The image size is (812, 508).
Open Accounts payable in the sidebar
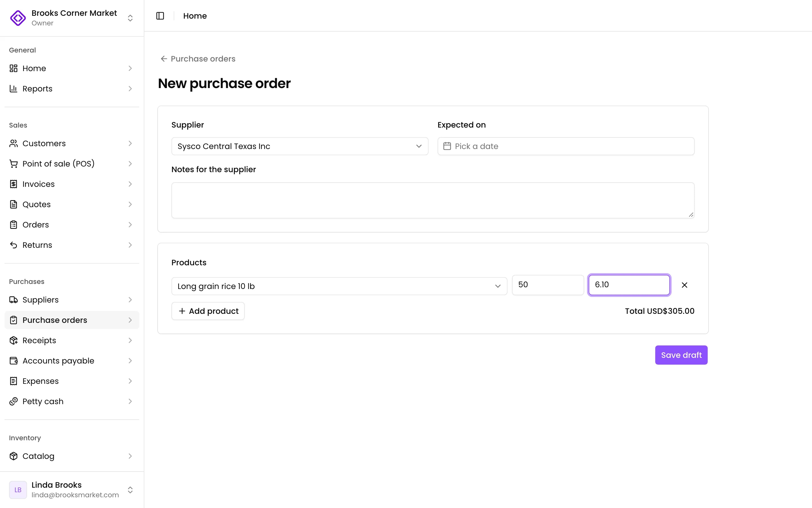pos(72,361)
